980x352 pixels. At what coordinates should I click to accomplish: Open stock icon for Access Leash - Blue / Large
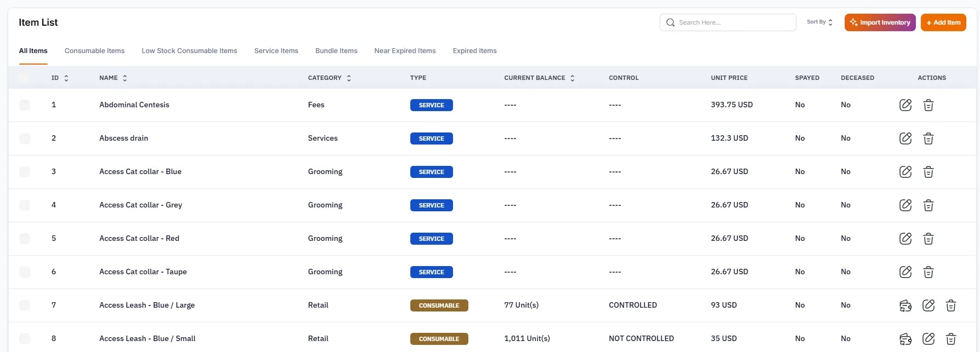(x=906, y=305)
